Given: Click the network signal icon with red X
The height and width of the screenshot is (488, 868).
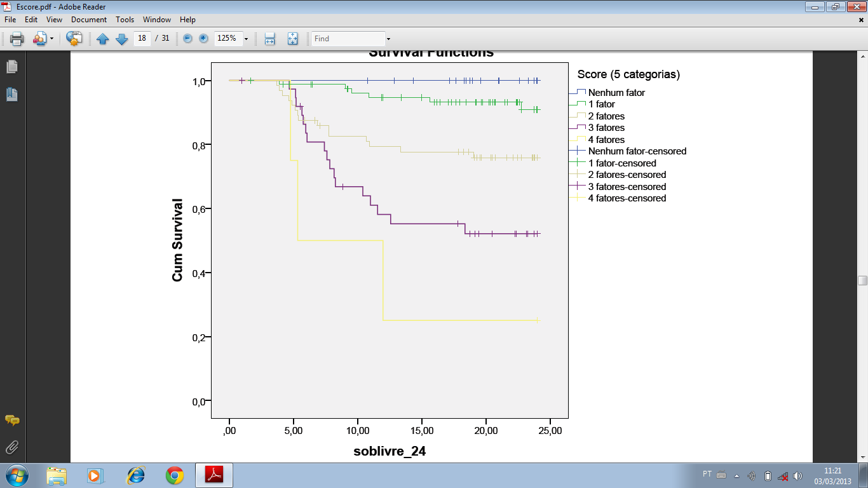Looking at the screenshot, I should 783,475.
